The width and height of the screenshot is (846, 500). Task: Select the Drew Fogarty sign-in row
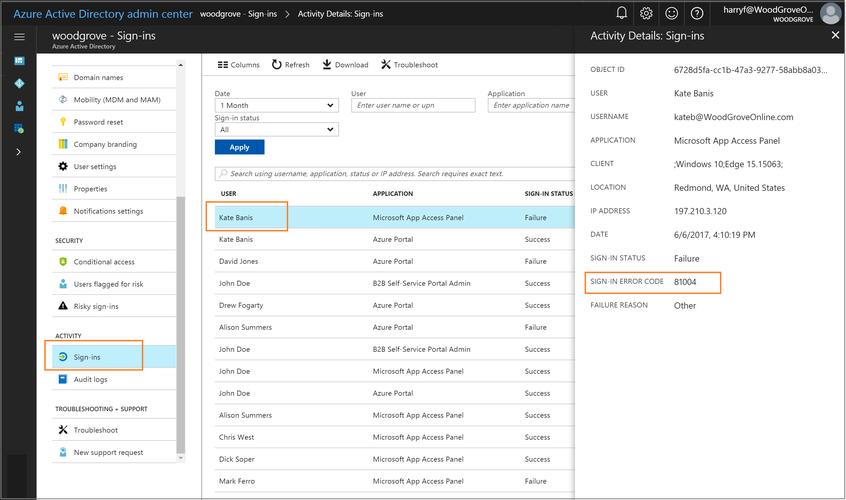394,305
